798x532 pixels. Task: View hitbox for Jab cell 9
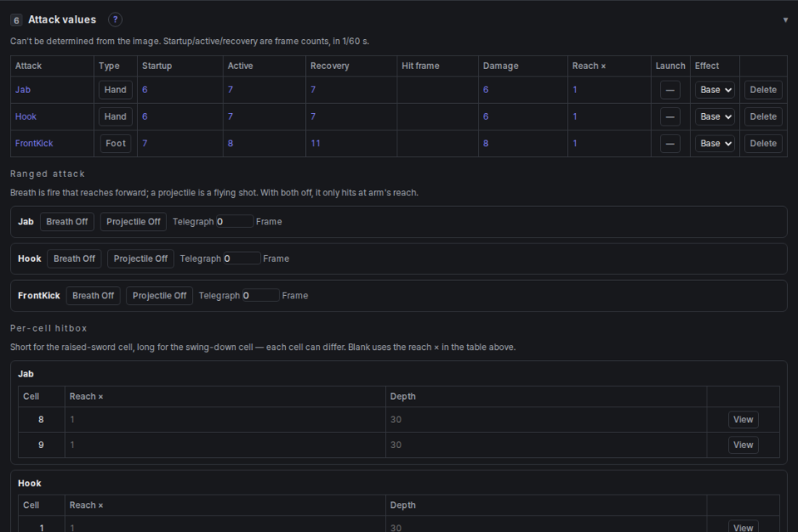743,445
